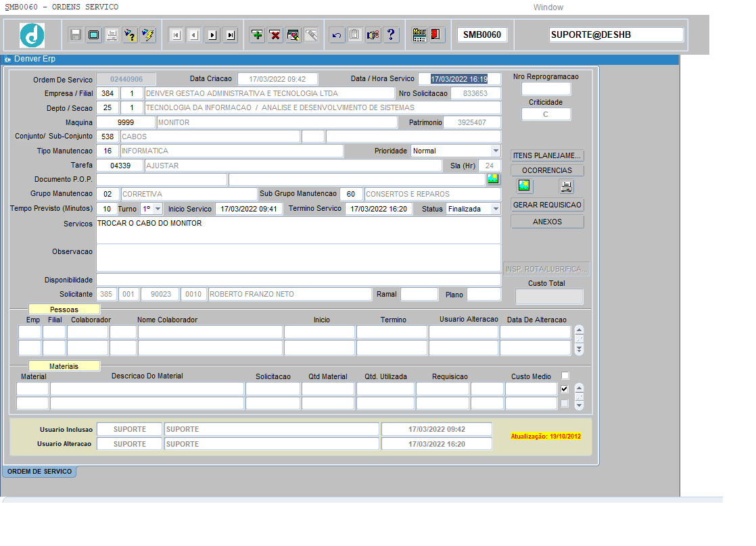Open the Turno dropdown showing 1º
The image size is (756, 546).
(x=157, y=209)
